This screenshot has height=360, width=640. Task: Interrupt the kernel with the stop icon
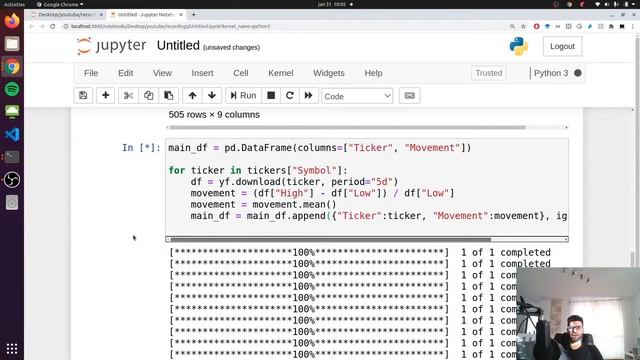[271, 96]
